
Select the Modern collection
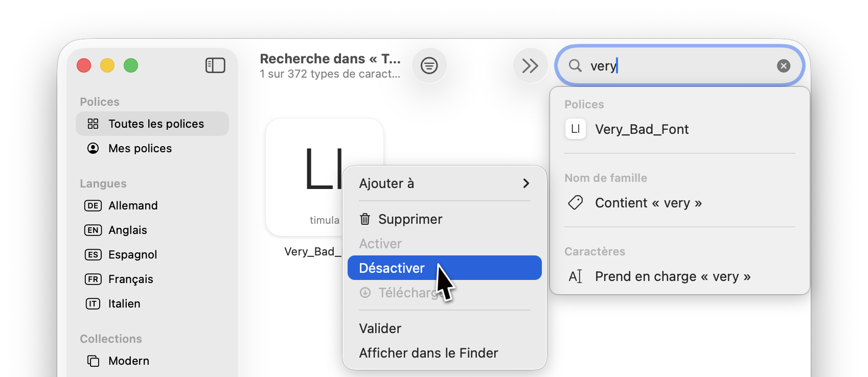pos(128,361)
